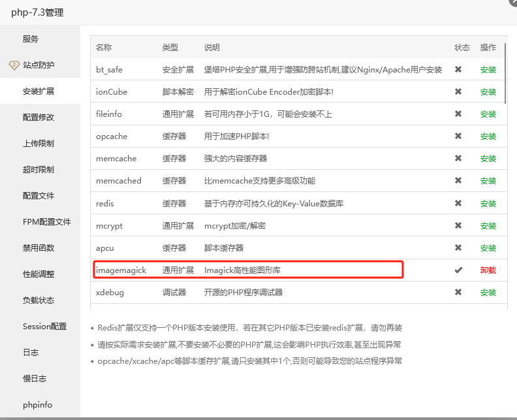The image size is (517, 420).
Task: Open the 配置文件 tab
Action: click(x=39, y=195)
